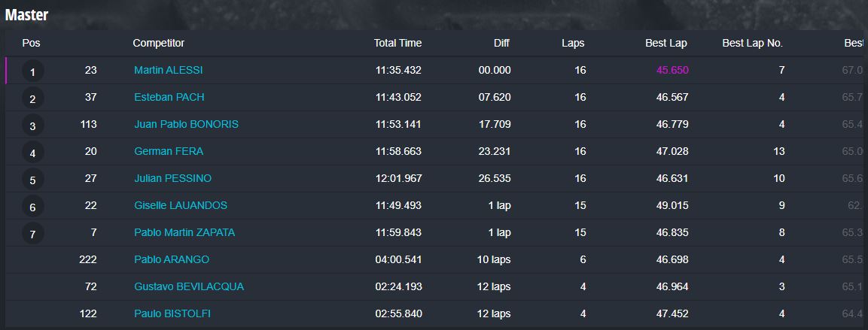Viewport: 868px width, 330px height.
Task: Click the position 4 circle badge
Action: click(32, 153)
